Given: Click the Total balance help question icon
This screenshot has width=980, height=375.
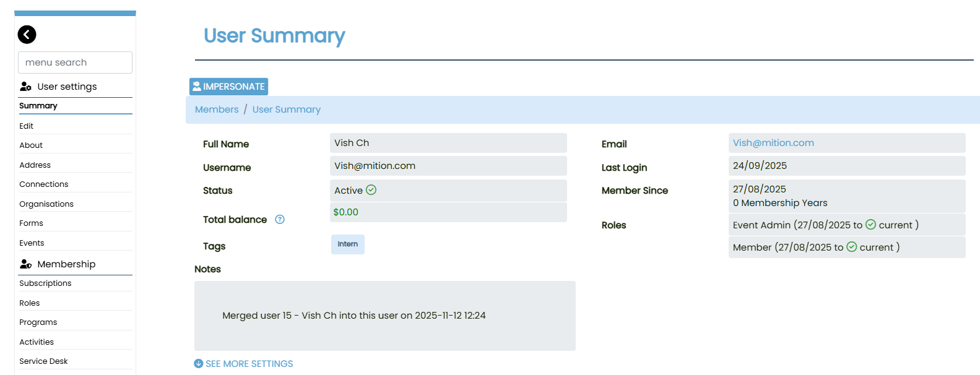Looking at the screenshot, I should (280, 220).
